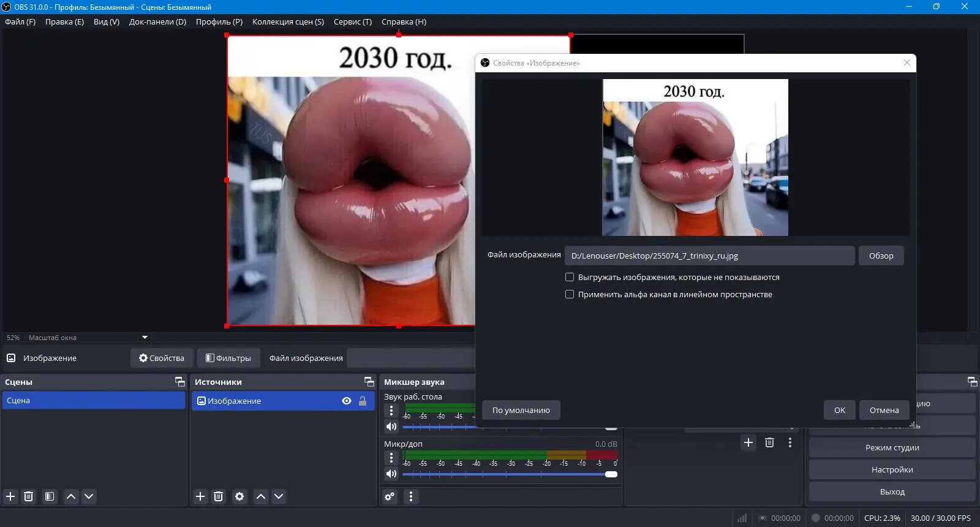Delete selected scene with trash icon

28,496
